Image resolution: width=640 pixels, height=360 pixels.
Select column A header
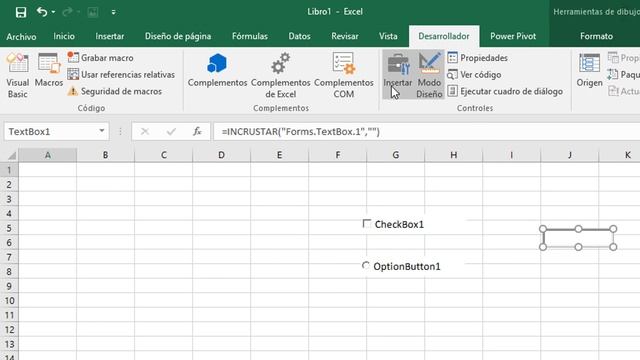[47, 155]
